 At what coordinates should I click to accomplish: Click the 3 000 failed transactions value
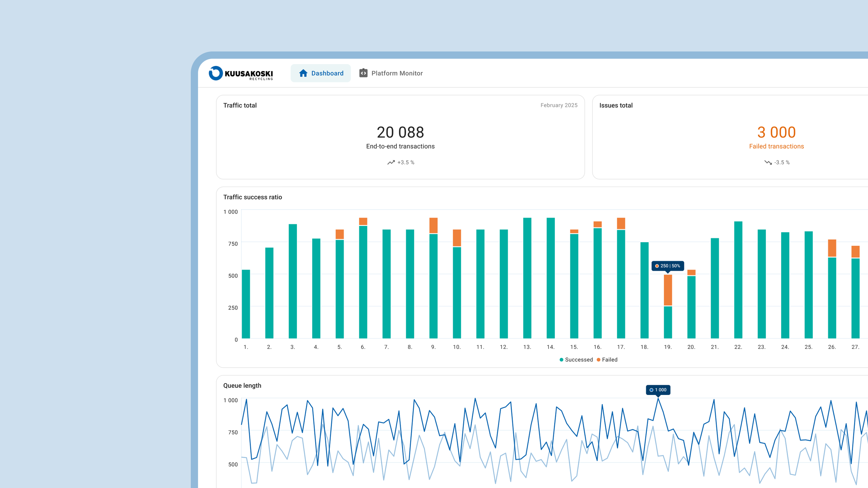point(776,132)
